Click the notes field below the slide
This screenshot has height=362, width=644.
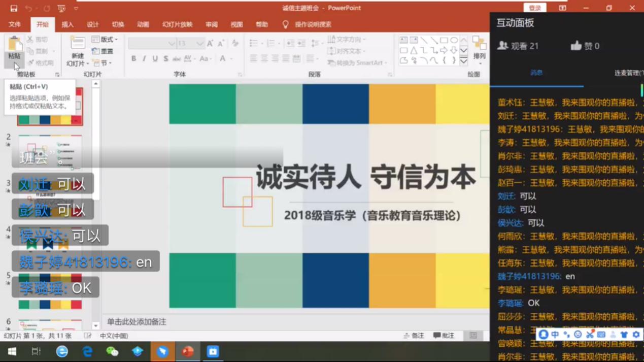254,322
